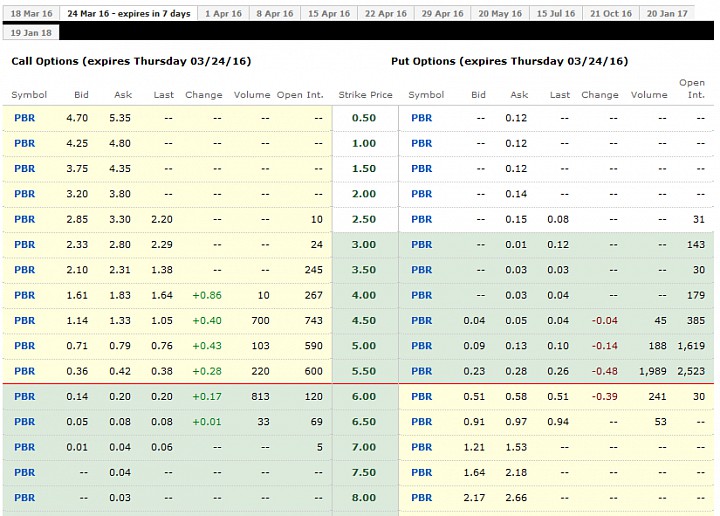Open PBR put link at 6.50 strike
The height and width of the screenshot is (516, 720).
(422, 422)
